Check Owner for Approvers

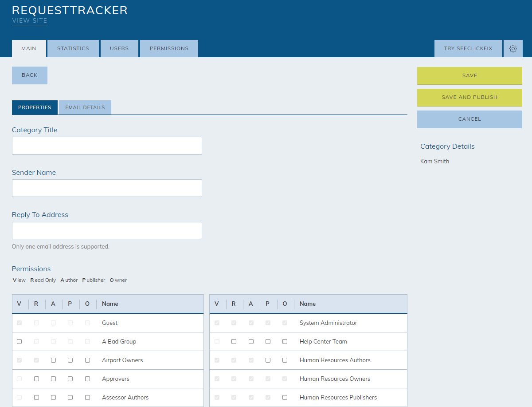87,379
